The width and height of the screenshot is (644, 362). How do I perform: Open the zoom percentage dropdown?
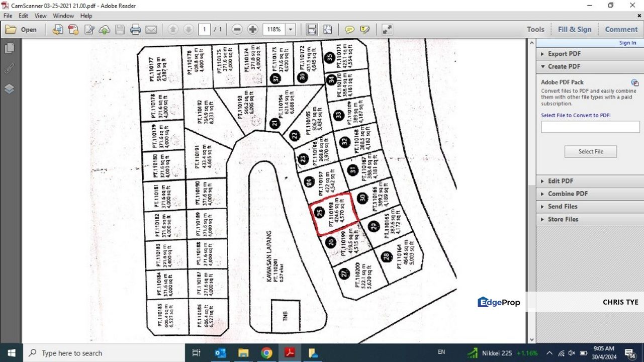[291, 29]
